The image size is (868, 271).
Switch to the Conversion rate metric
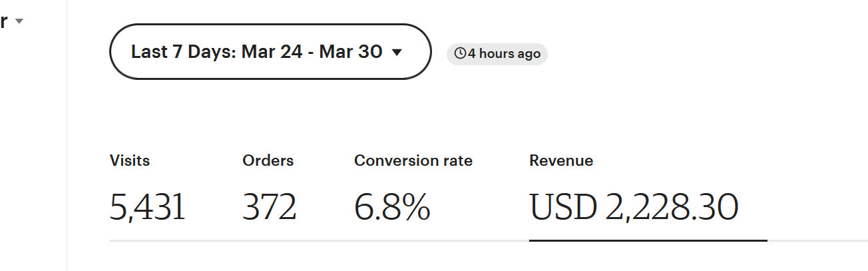tap(413, 160)
